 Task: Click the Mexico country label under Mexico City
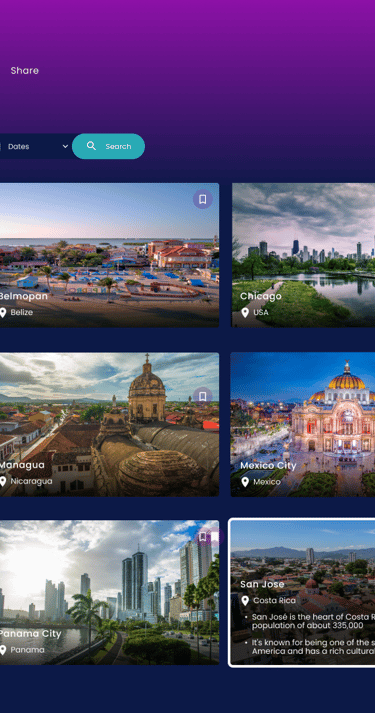click(x=266, y=482)
